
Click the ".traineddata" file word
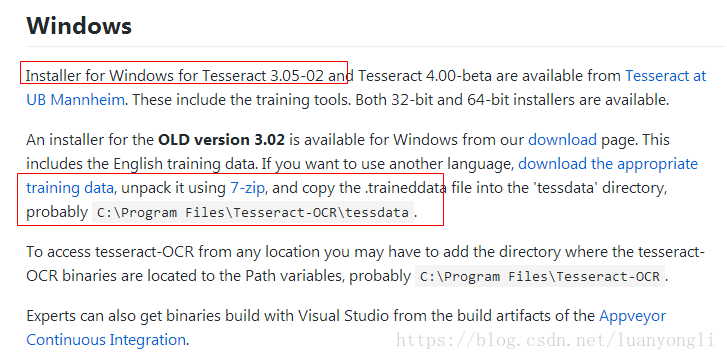403,188
